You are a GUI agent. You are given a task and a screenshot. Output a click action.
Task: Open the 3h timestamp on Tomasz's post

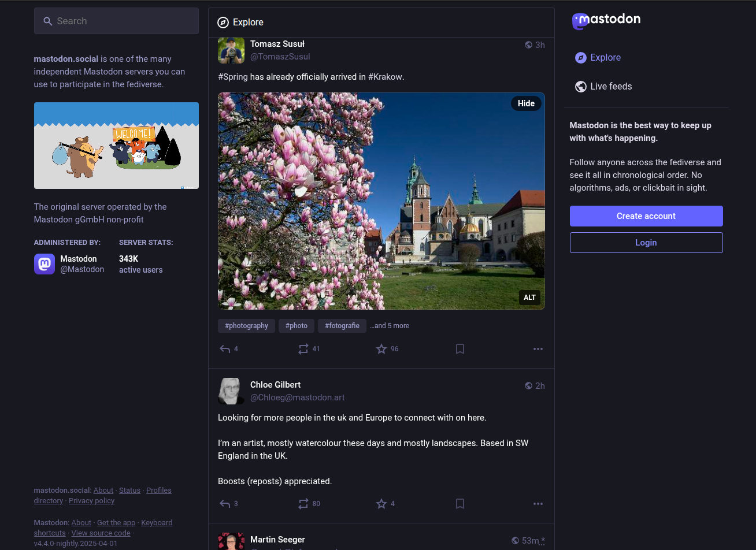pyautogui.click(x=540, y=45)
